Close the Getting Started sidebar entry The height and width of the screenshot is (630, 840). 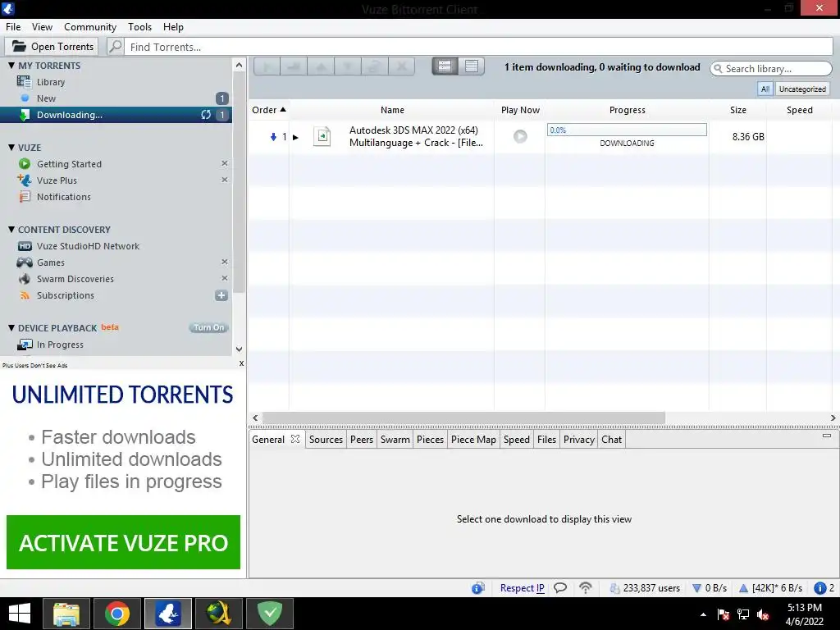tap(225, 163)
